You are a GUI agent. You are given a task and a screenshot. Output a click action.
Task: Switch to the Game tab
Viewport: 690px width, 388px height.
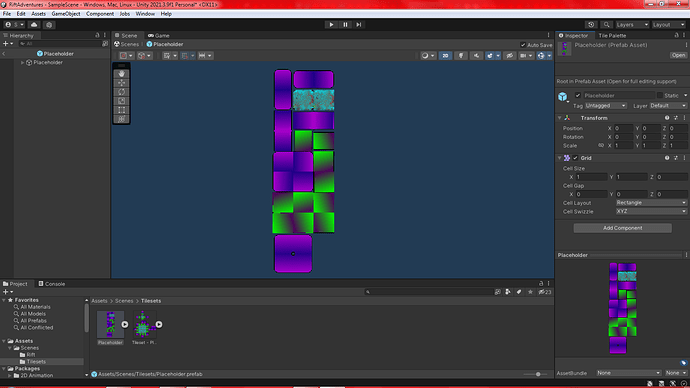pos(159,36)
